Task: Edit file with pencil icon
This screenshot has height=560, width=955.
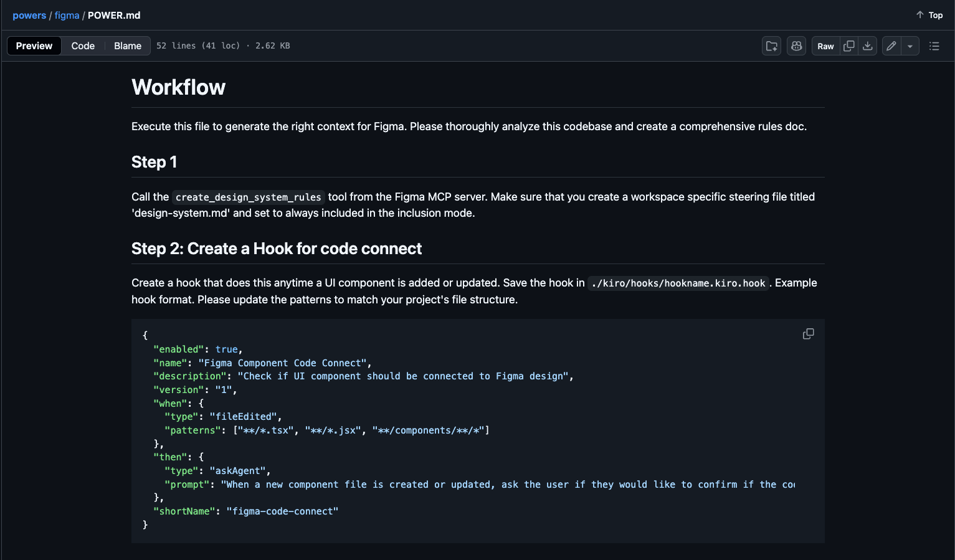Action: [891, 46]
